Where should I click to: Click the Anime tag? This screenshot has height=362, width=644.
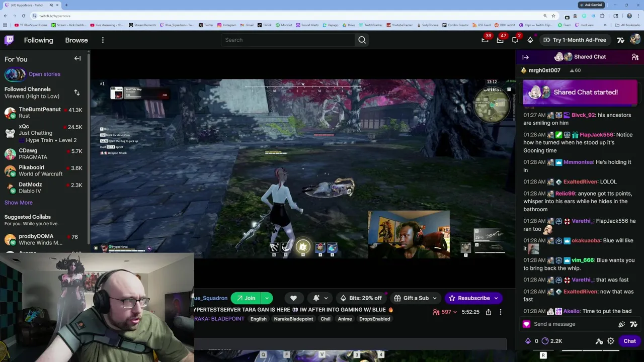coord(345,319)
